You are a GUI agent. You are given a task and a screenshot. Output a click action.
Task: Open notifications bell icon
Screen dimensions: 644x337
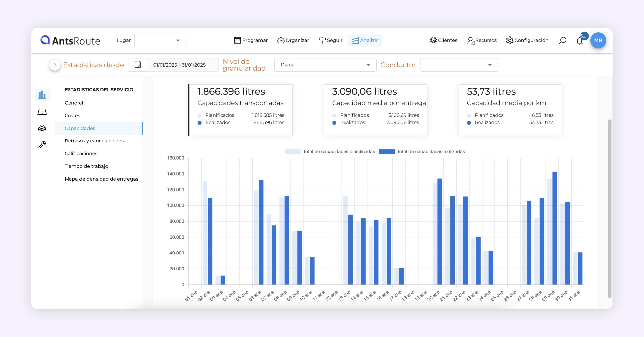579,41
